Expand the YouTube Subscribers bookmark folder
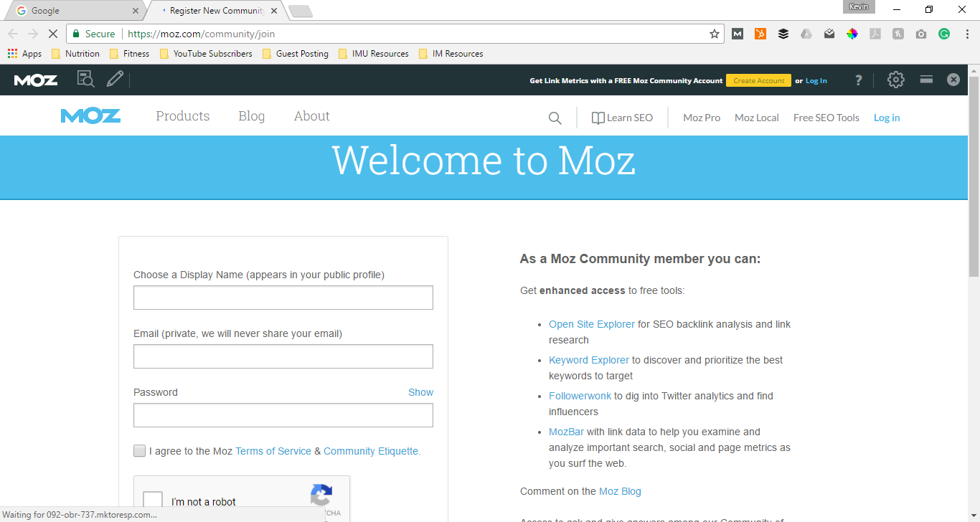Viewport: 980px width, 522px height. click(x=206, y=54)
